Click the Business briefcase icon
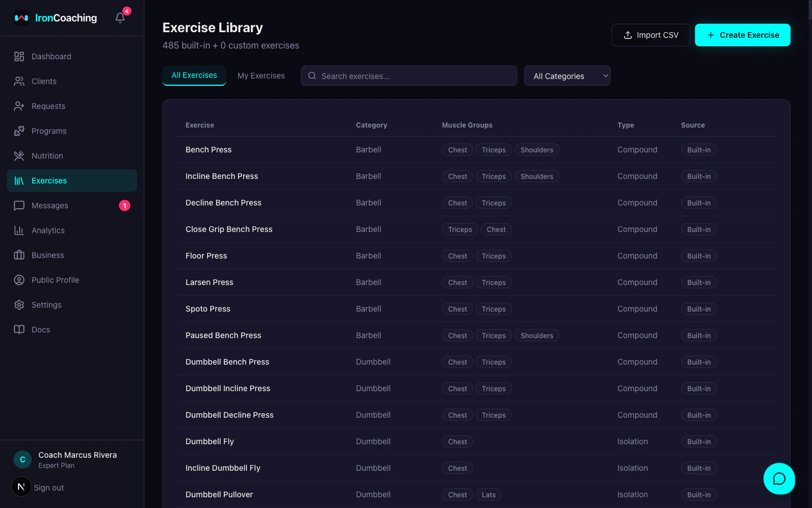Screen dimensions: 812x508 (x=19, y=255)
